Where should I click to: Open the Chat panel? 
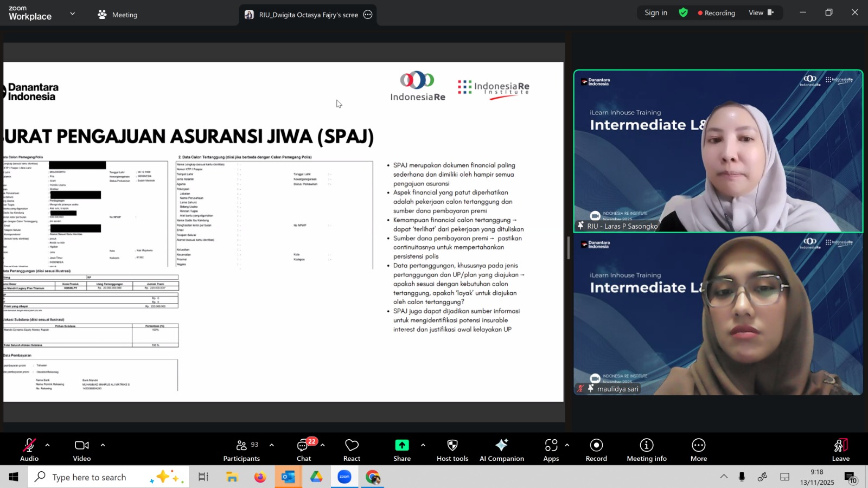pos(304,450)
